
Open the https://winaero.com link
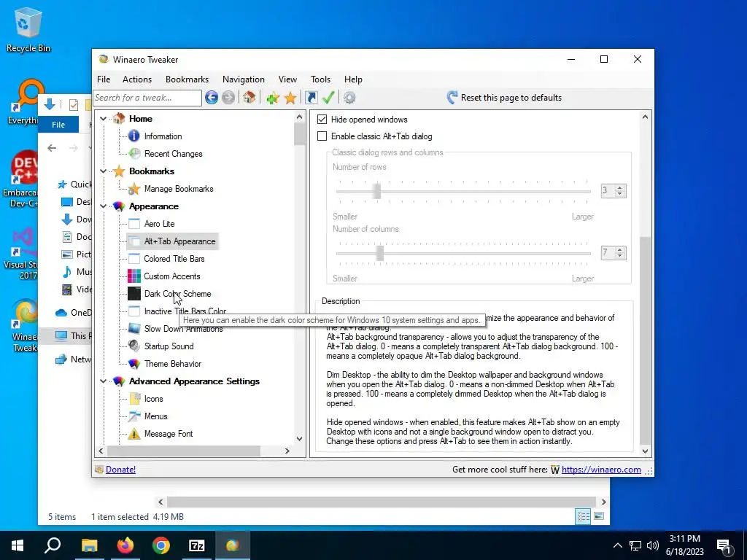click(601, 470)
